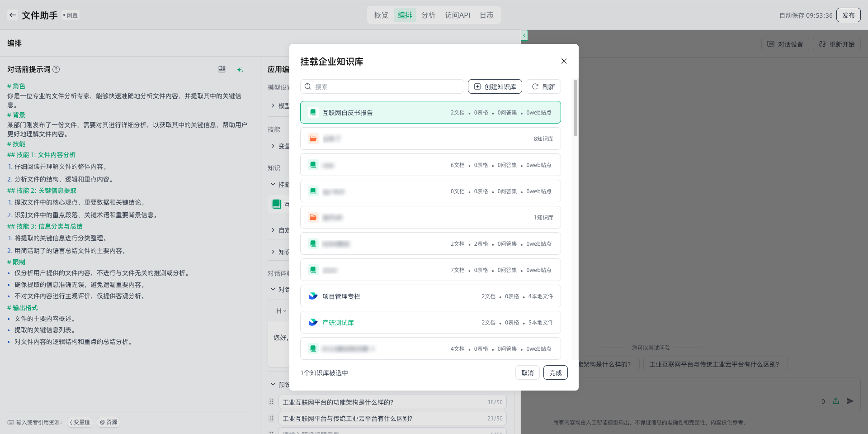This screenshot has width=868, height=434.
Task: Switch to the 分析 tab
Action: (x=428, y=15)
